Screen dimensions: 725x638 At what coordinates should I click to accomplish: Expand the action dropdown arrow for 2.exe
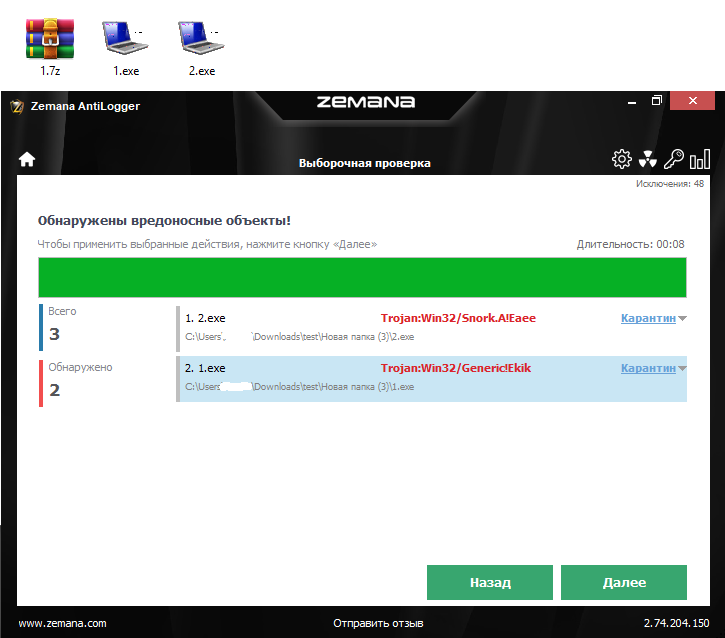[682, 319]
